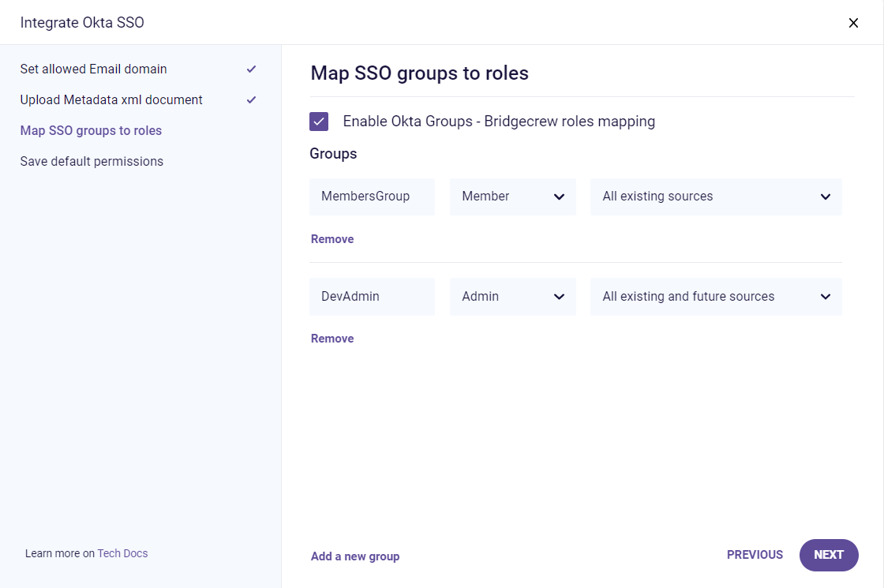Screen dimensions: 884x588
Task: Open Upload Metadata xml document step
Action: point(111,100)
